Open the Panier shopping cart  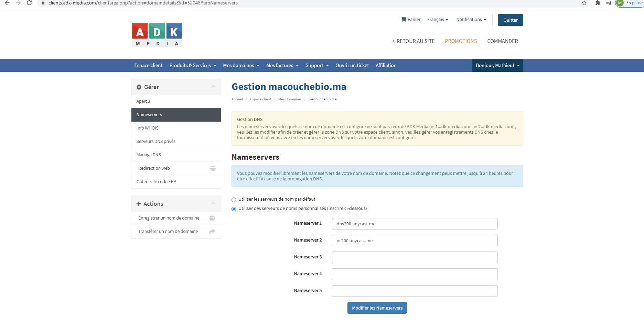[x=410, y=20]
